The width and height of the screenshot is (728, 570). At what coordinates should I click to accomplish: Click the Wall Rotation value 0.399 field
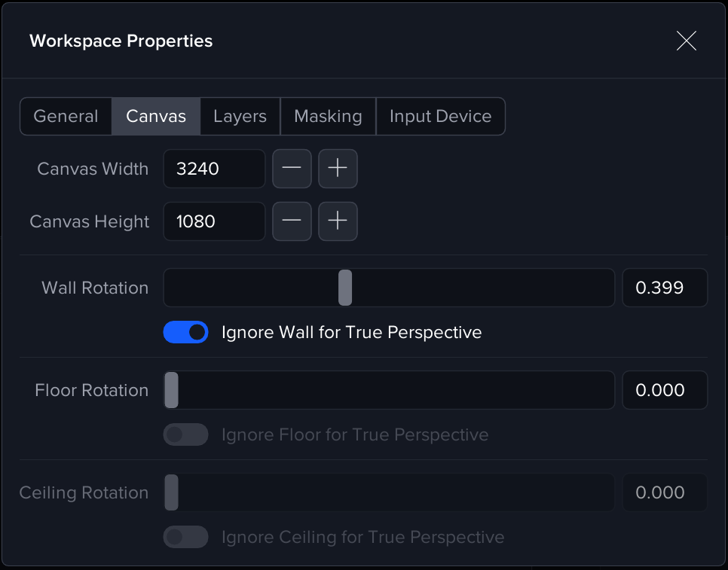pyautogui.click(x=664, y=288)
